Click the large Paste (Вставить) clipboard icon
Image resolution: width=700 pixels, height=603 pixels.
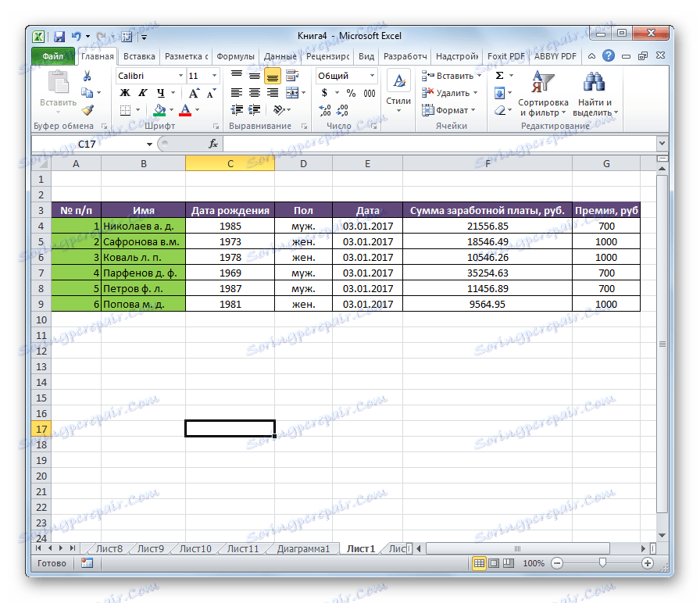coord(59,84)
